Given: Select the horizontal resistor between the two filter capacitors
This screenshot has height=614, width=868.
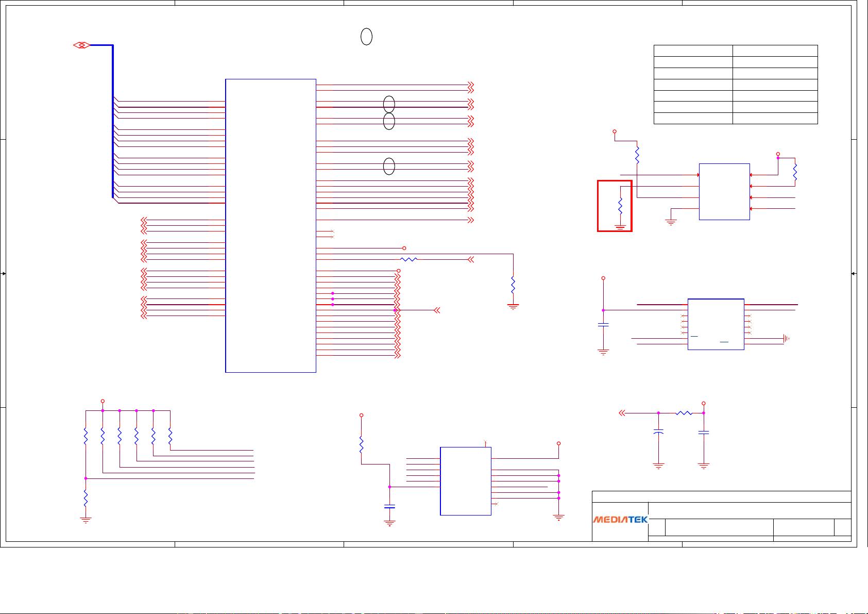Looking at the screenshot, I should coord(684,413).
